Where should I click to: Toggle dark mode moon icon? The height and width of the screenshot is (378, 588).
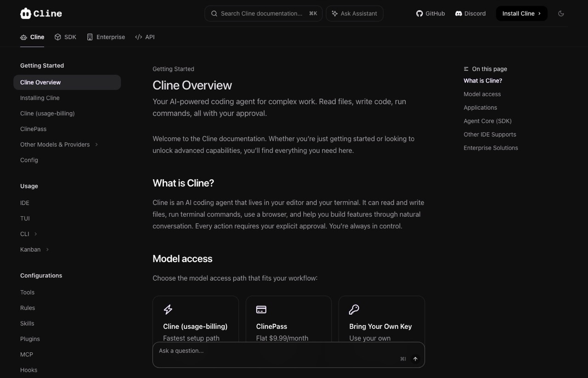point(561,14)
